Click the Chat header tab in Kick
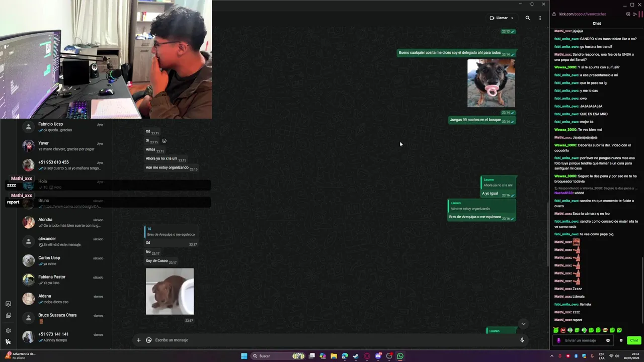644x362 pixels. click(x=597, y=23)
